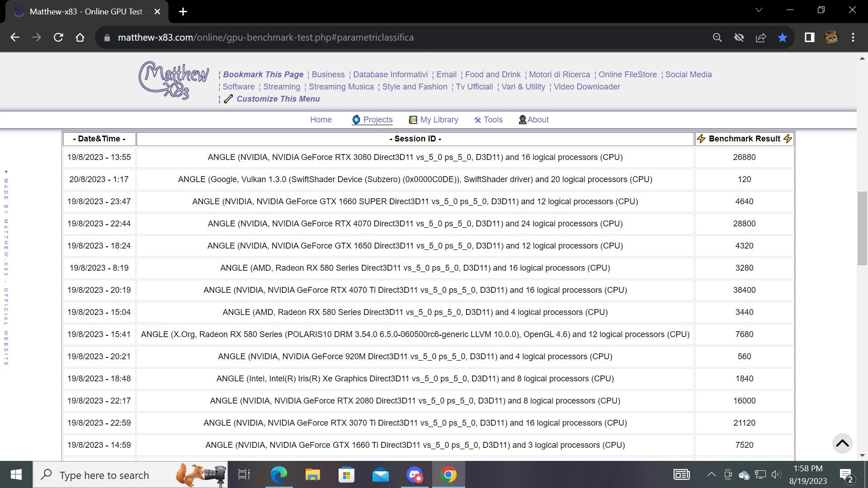Open the browser home page
The width and height of the screenshot is (868, 488).
coord(80,38)
